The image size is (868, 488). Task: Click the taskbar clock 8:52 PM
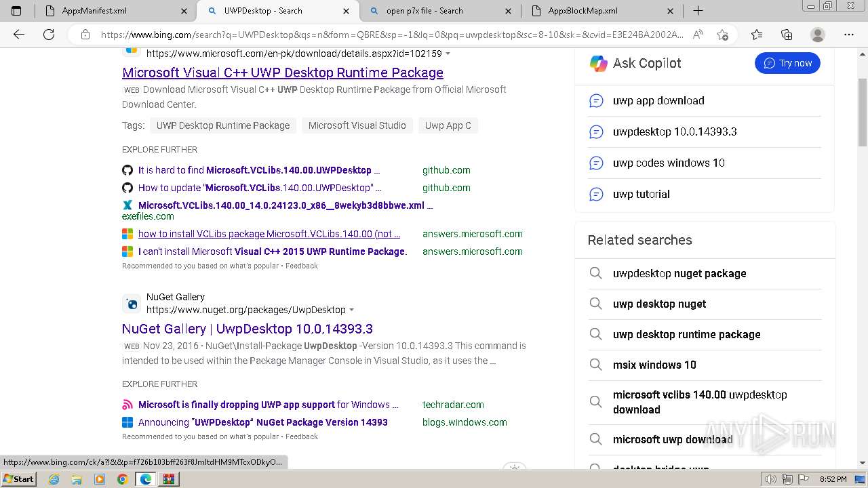point(833,479)
